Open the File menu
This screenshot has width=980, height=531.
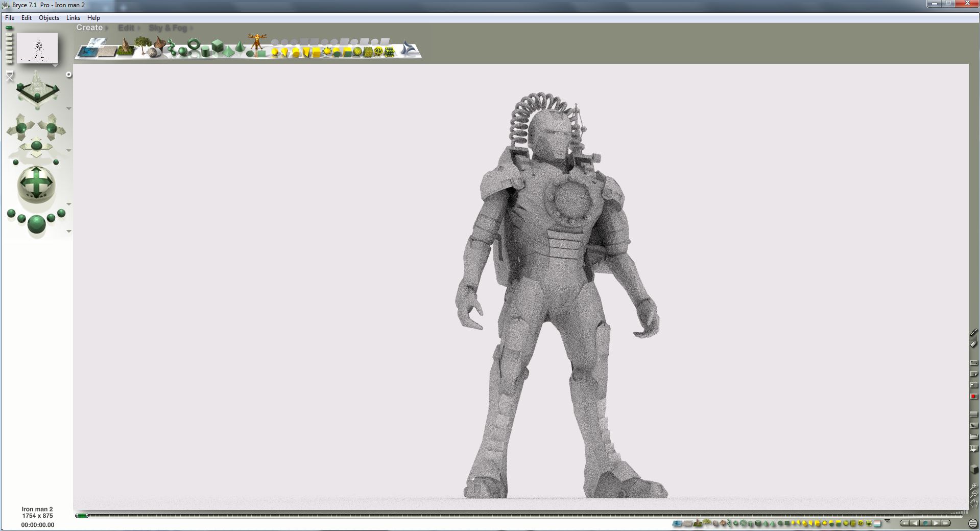(x=10, y=17)
